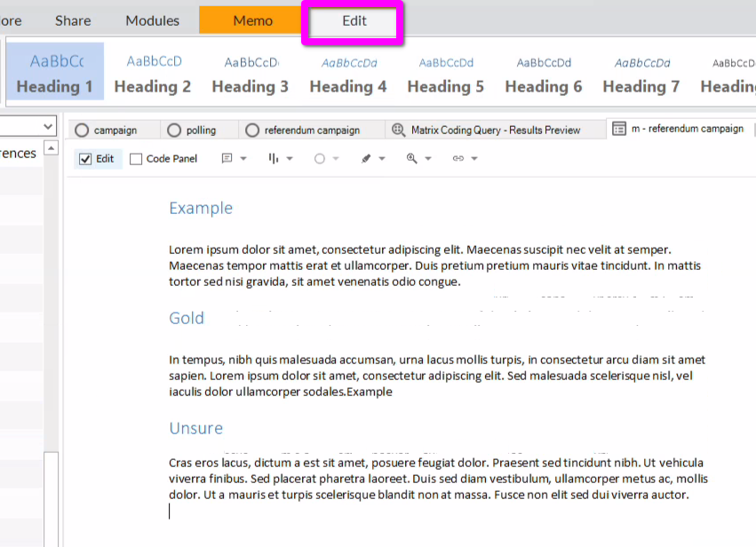Expand the coding stripes dropdown arrow
This screenshot has width=756, height=547.
point(290,159)
